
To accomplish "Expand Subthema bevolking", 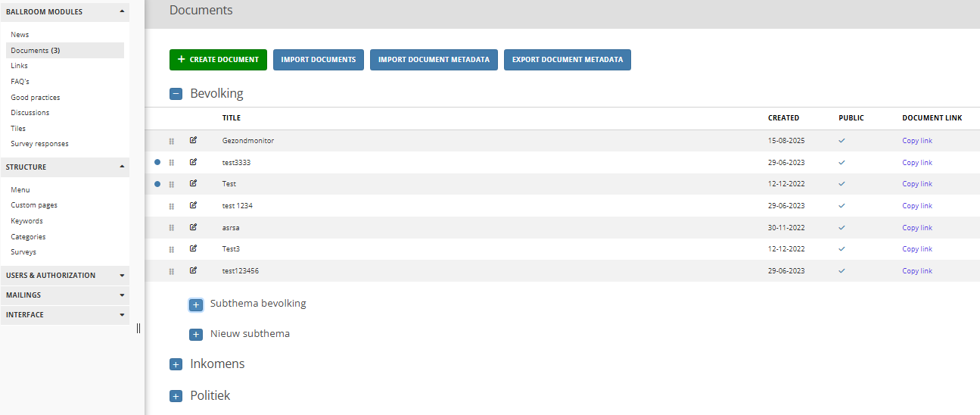I will coord(196,304).
